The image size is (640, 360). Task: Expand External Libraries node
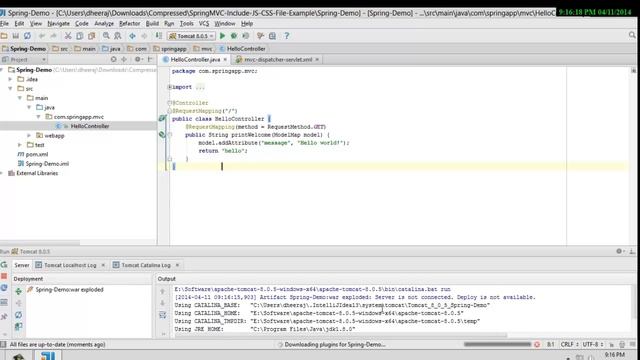pyautogui.click(x=2, y=173)
